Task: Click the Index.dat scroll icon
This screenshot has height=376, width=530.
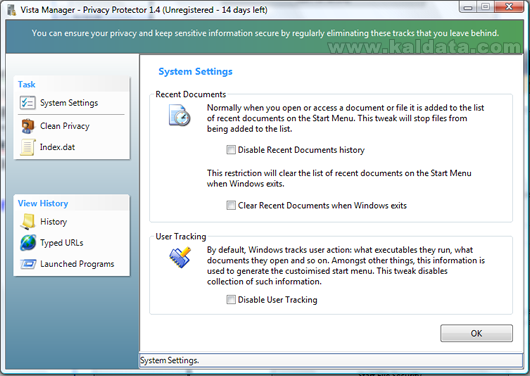Action: coord(27,147)
